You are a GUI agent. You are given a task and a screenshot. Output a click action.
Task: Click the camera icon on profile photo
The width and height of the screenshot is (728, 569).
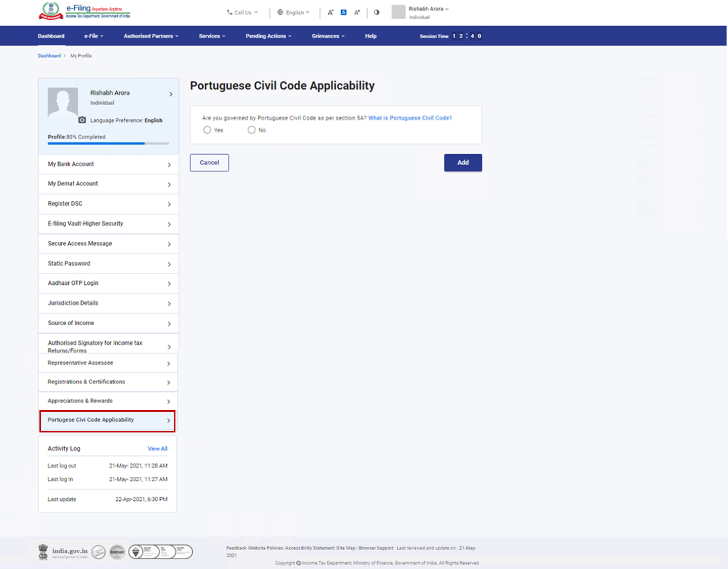pyautogui.click(x=82, y=120)
